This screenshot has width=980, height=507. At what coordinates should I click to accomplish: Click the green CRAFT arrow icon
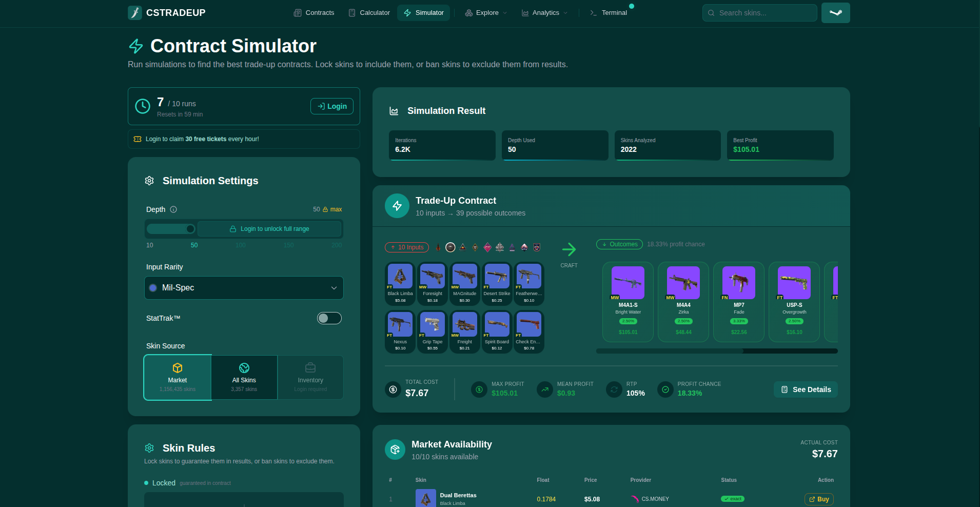coord(569,249)
